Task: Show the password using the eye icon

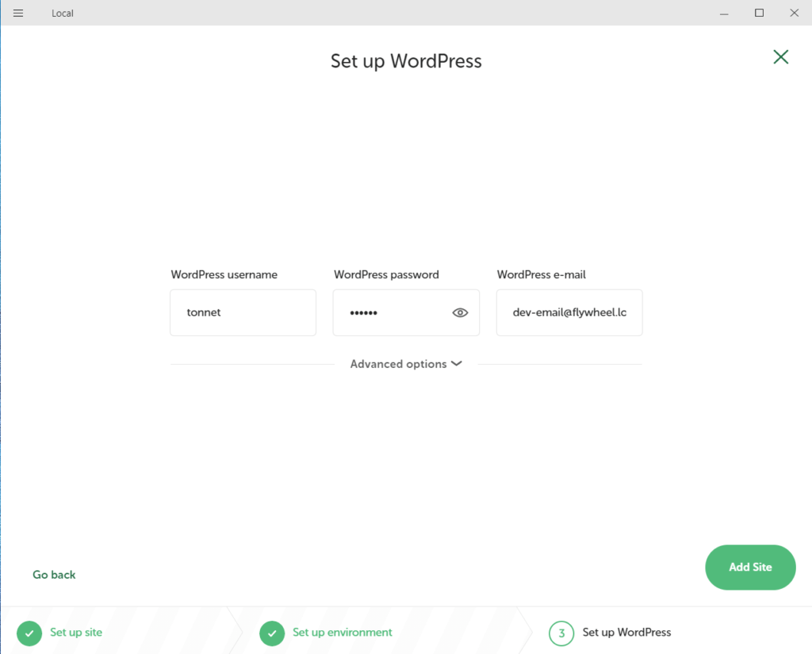Action: pos(460,313)
